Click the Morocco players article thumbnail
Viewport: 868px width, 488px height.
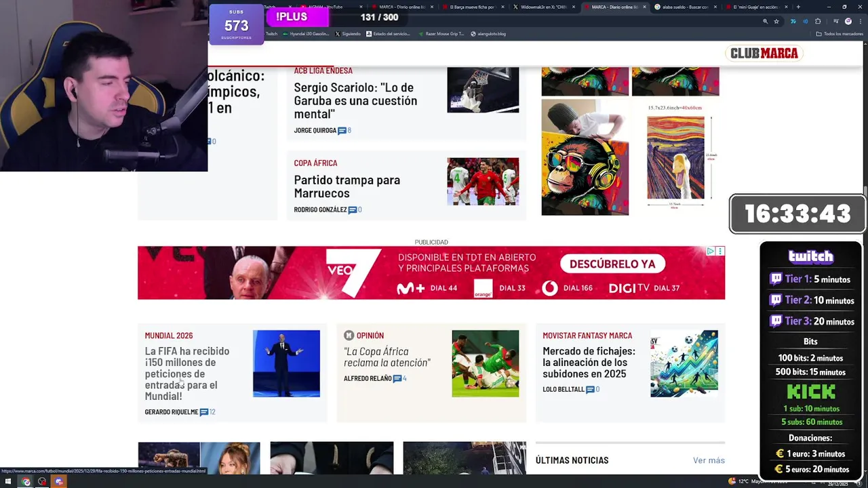(483, 182)
